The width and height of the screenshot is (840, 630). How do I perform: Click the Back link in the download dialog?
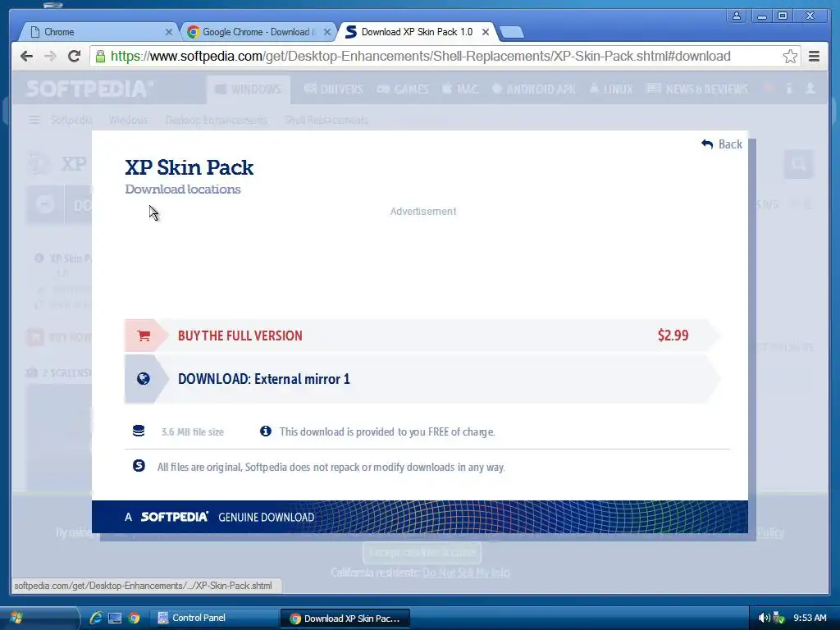click(x=722, y=144)
